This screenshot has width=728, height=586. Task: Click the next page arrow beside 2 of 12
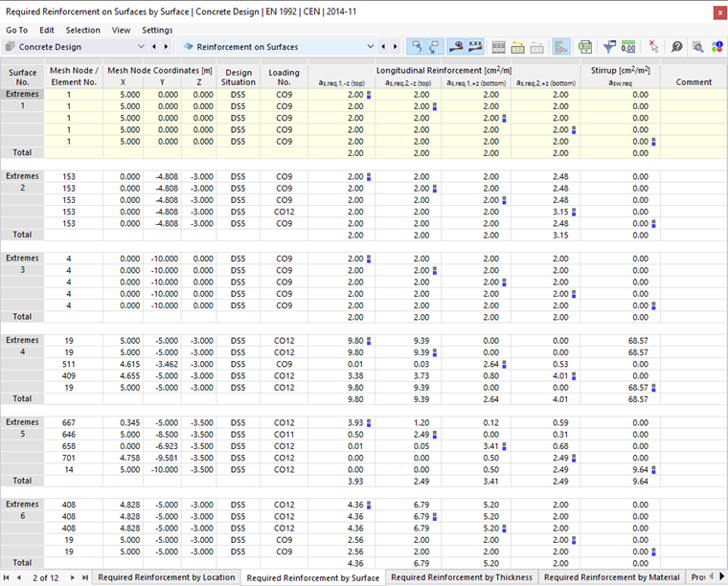(x=72, y=577)
